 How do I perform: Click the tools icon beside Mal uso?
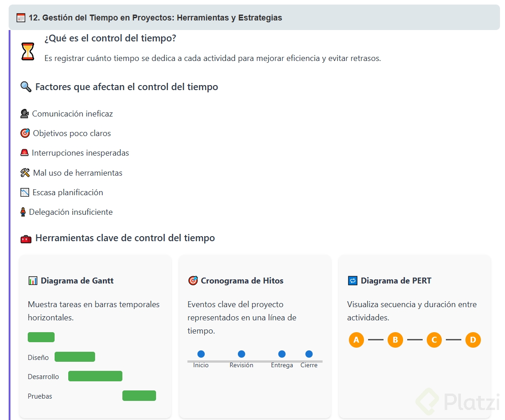coord(25,173)
